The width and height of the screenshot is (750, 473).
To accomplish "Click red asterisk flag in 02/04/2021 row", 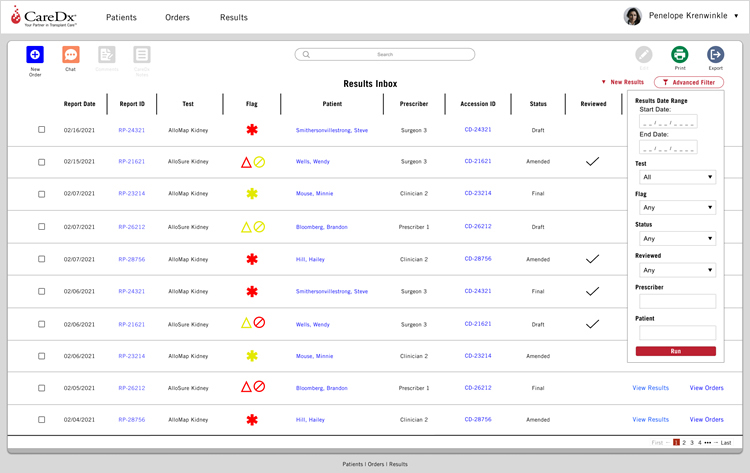I will pos(252,420).
